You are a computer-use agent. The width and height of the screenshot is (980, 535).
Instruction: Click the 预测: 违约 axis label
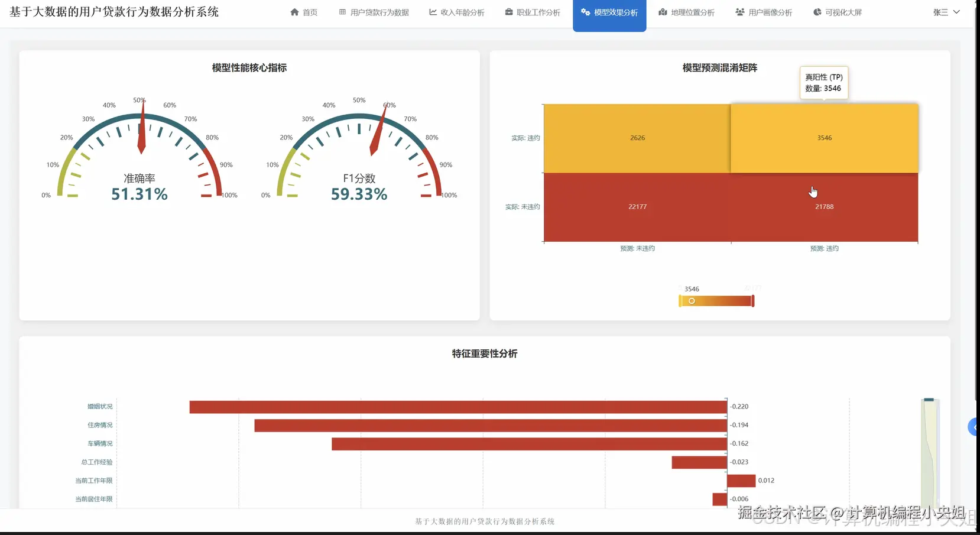[825, 248]
